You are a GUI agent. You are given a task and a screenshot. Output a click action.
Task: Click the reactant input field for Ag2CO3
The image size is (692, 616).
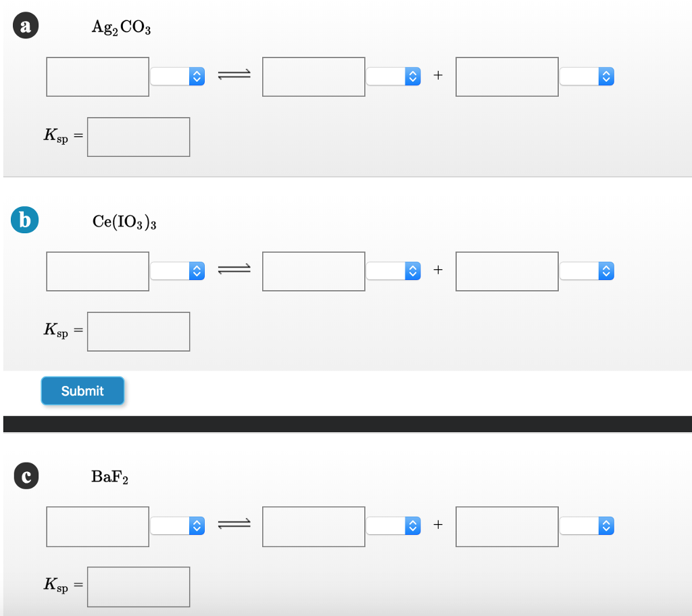[97, 76]
